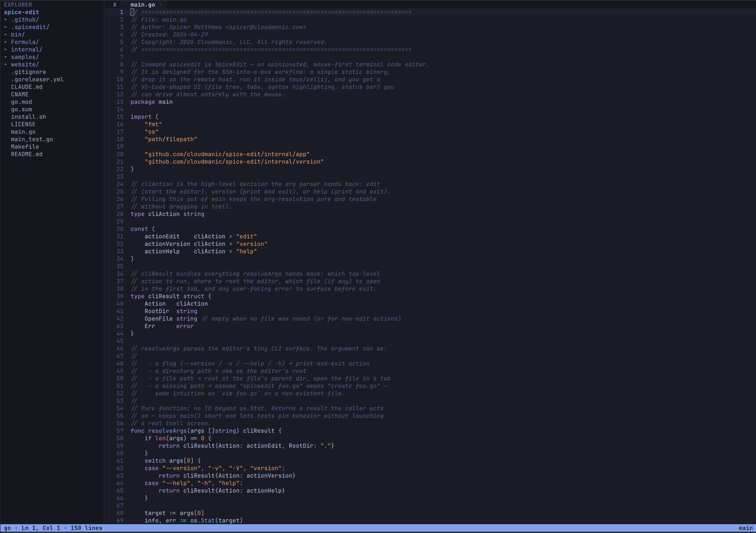This screenshot has height=533, width=756.
Task: Click the "help" string on actionHelp line
Action: tap(246, 252)
